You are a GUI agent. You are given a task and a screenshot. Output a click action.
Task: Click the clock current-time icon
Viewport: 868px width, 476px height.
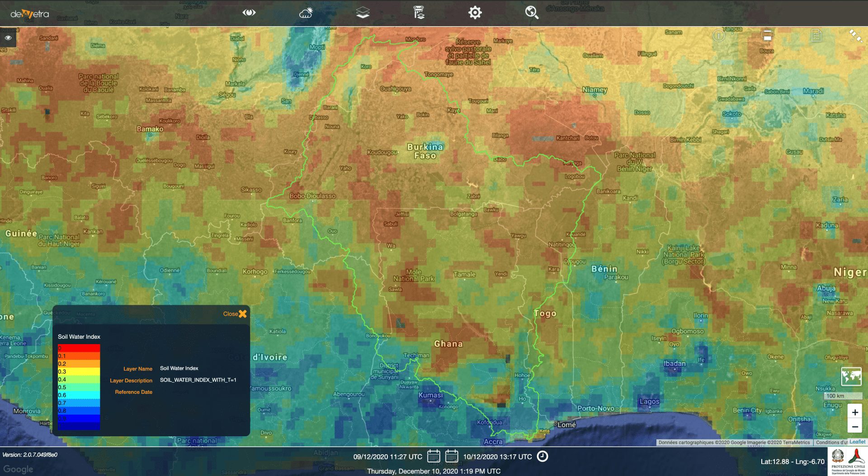[542, 457]
